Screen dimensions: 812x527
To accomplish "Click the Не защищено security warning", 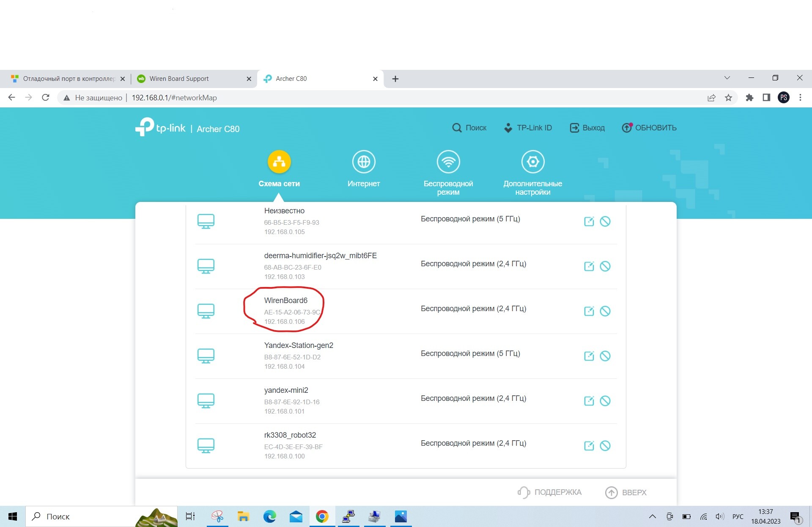I will 93,98.
